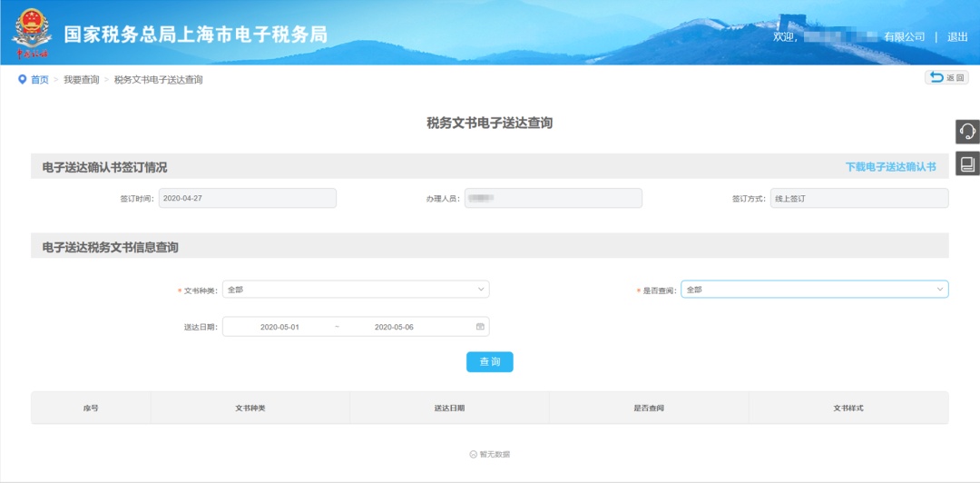Click the national tax emblem logo

click(x=32, y=33)
